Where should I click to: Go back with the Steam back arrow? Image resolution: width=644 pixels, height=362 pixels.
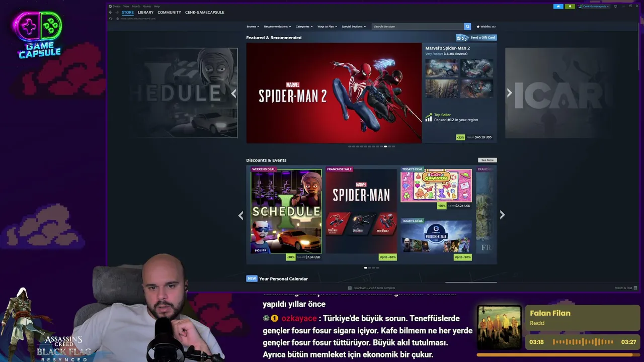[111, 12]
